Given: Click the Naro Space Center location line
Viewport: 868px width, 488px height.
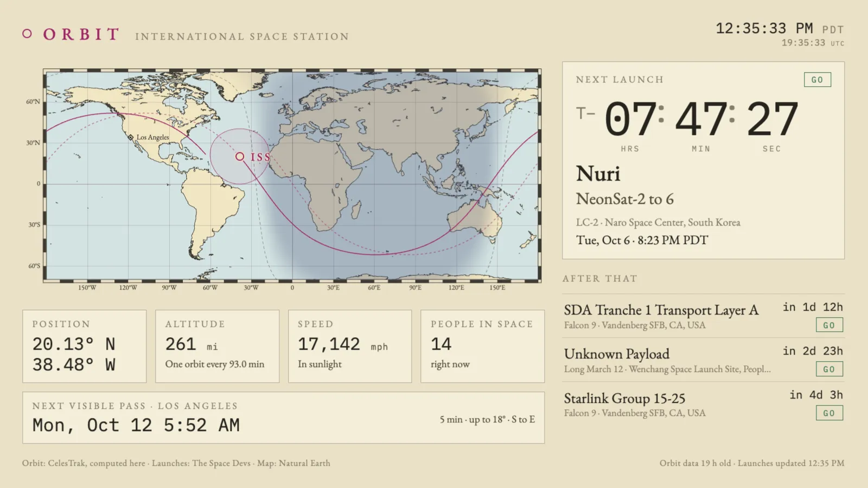Looking at the screenshot, I should pyautogui.click(x=658, y=222).
